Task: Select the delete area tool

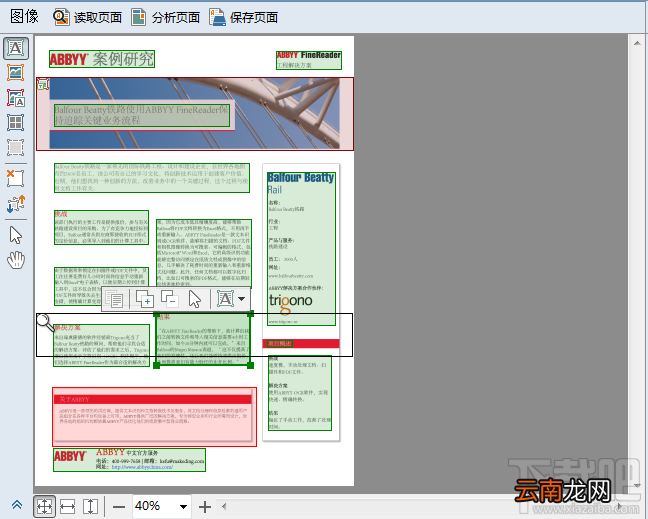Action: [16, 178]
